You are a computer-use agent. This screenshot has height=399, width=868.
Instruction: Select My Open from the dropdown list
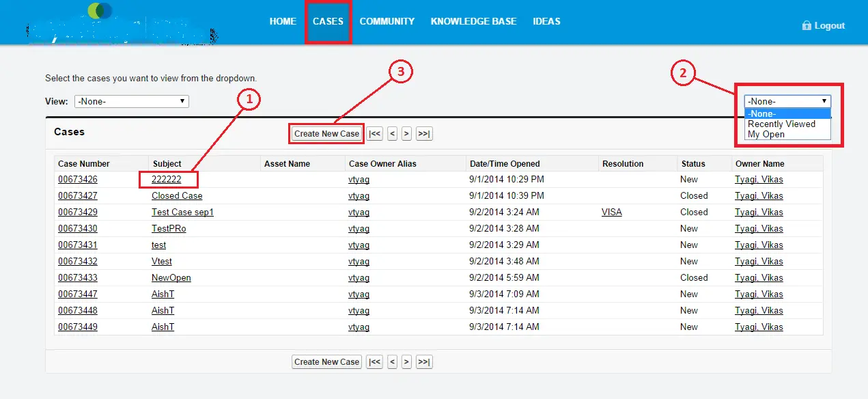coord(766,134)
